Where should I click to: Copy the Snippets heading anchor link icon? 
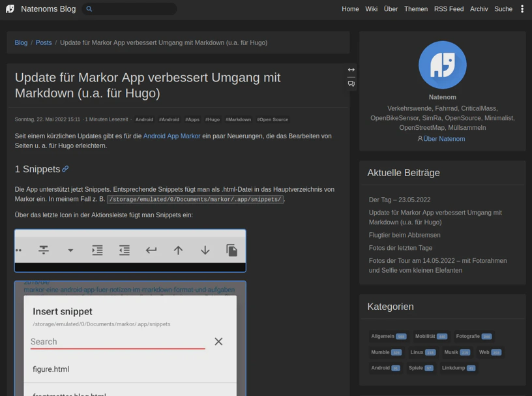(x=65, y=169)
